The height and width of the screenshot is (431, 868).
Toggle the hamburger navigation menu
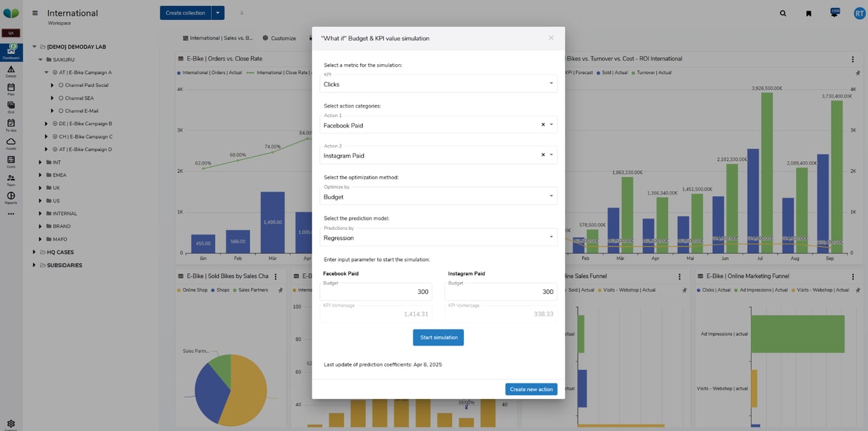point(35,13)
